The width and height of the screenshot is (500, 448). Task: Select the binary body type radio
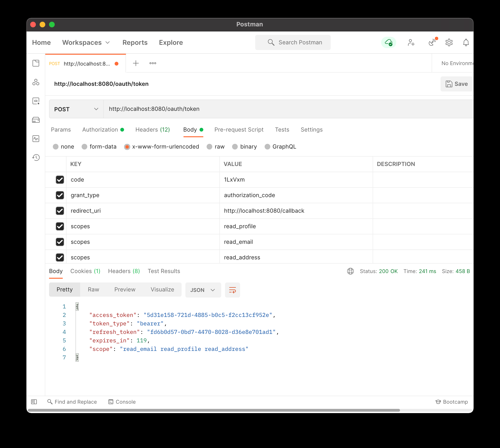pos(235,147)
